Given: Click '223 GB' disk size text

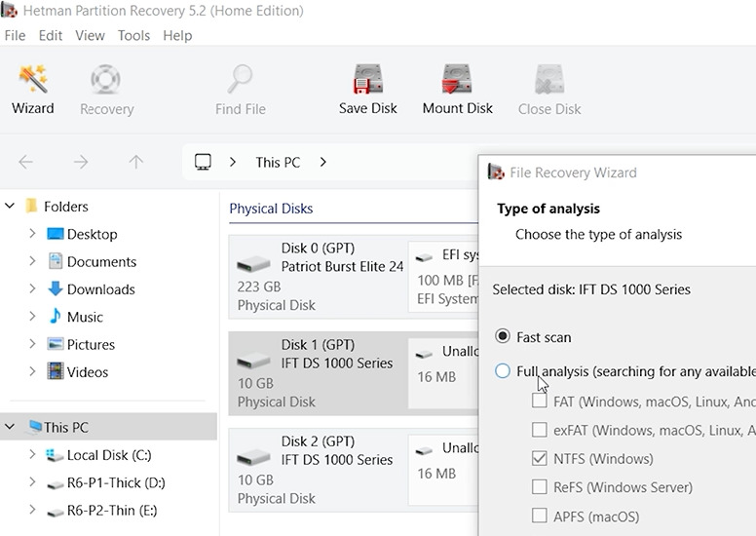Looking at the screenshot, I should (259, 287).
